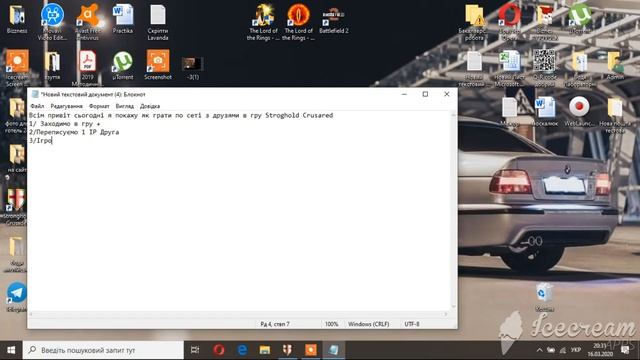Select the QR code image file
640x360 pixels.
(544, 67)
